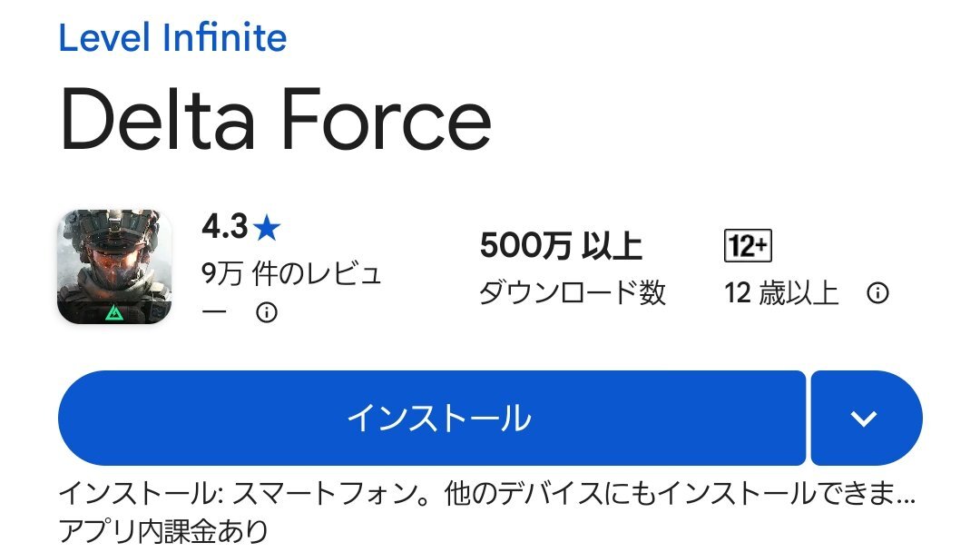
Task: Tap the Delta Force soldier app icon
Action: click(114, 267)
